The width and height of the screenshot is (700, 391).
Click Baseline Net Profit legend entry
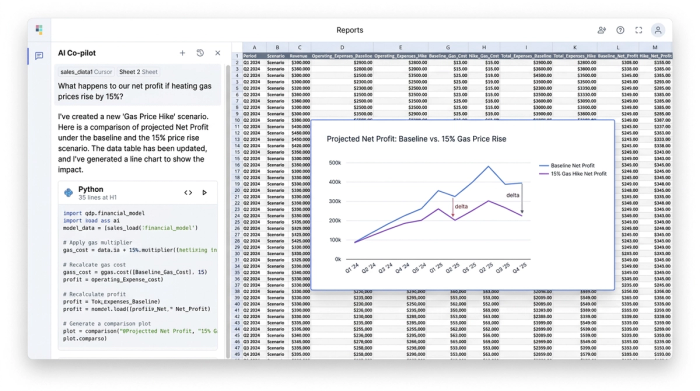[567, 166]
